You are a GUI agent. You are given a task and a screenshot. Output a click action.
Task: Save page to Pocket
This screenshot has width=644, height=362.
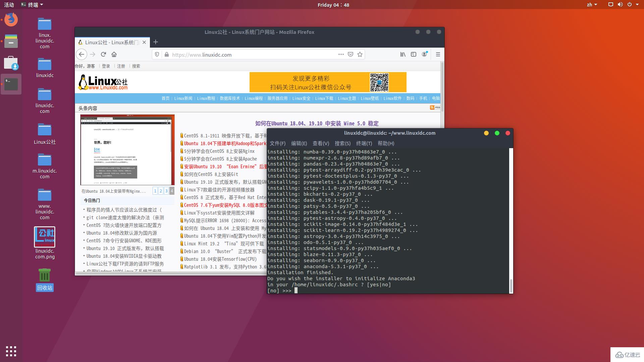pyautogui.click(x=351, y=54)
